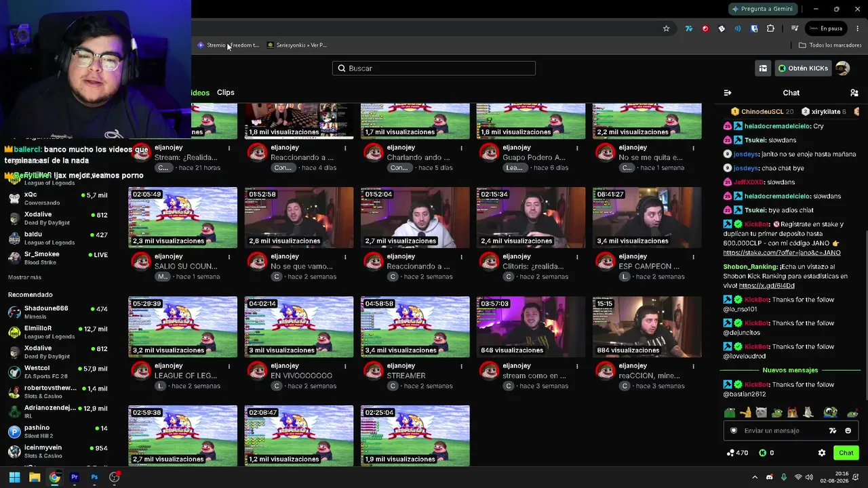Open options for SALIO SU COUN... video
The width and height of the screenshot is (868, 488).
click(229, 257)
